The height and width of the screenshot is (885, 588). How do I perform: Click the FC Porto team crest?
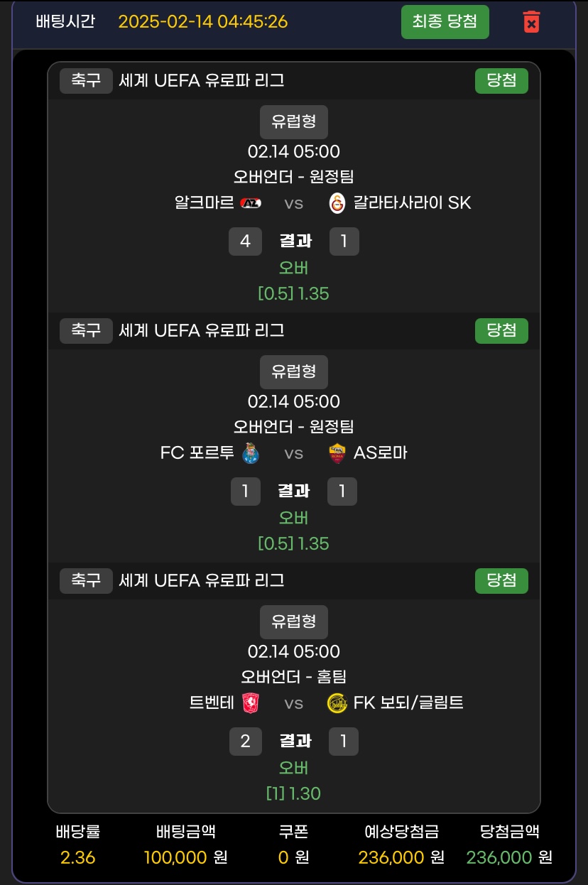[251, 453]
